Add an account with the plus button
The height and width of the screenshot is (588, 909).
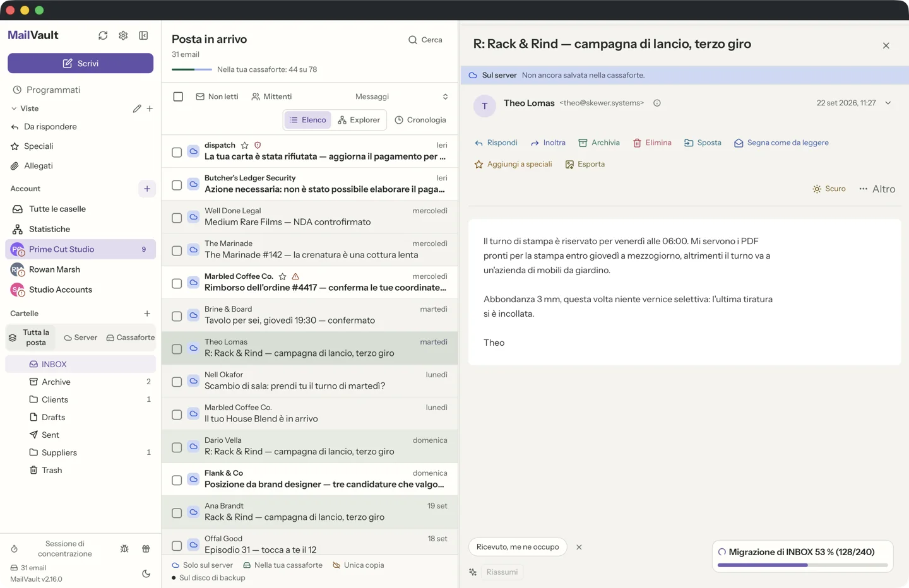click(x=147, y=189)
